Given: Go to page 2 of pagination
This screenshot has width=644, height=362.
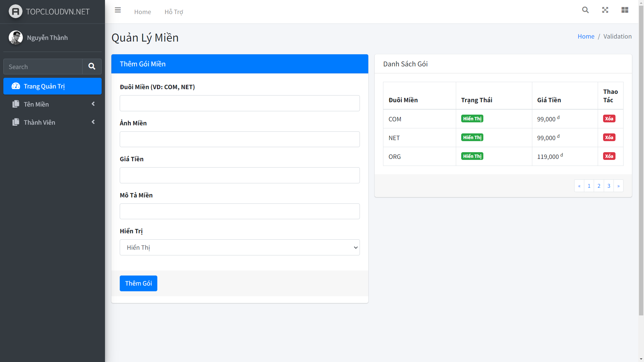Looking at the screenshot, I should coord(599,186).
